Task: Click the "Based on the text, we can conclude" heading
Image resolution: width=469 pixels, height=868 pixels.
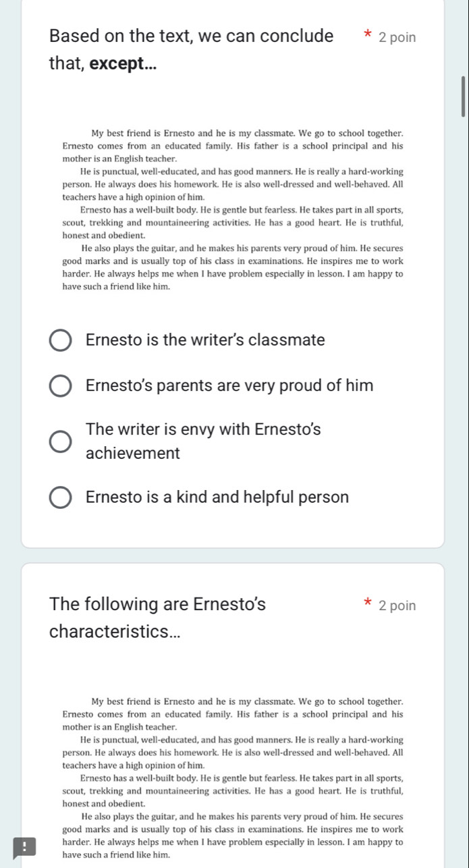Action: (x=191, y=36)
